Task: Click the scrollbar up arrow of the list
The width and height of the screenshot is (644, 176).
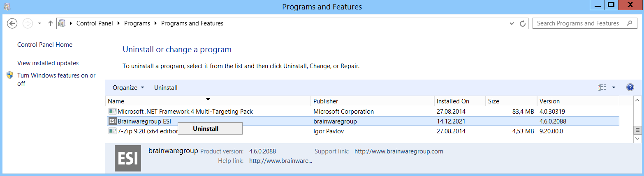Action: click(638, 100)
